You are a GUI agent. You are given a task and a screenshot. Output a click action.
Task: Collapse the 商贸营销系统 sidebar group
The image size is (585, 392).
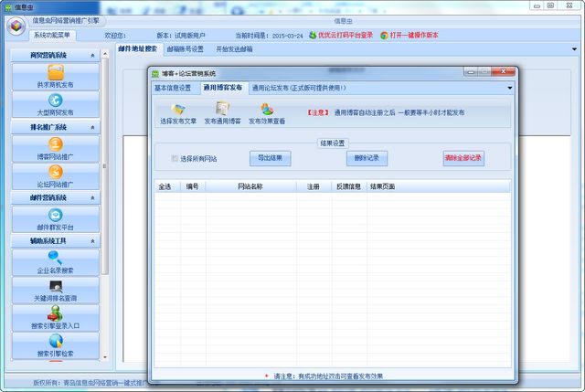92,56
